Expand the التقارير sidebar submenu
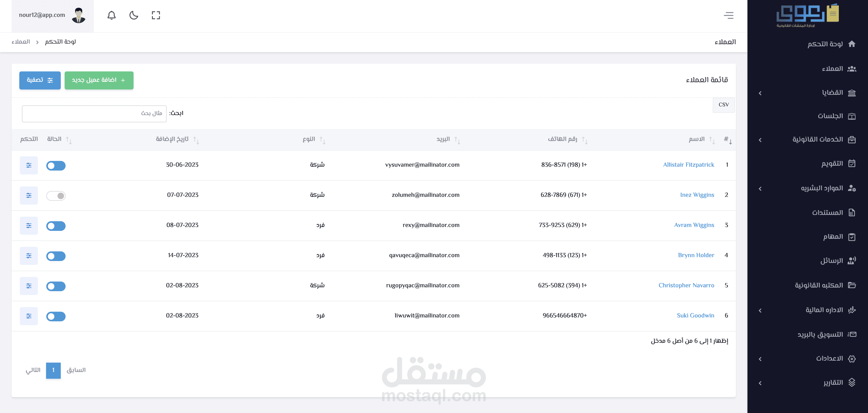This screenshot has width=868, height=413. pyautogui.click(x=833, y=383)
